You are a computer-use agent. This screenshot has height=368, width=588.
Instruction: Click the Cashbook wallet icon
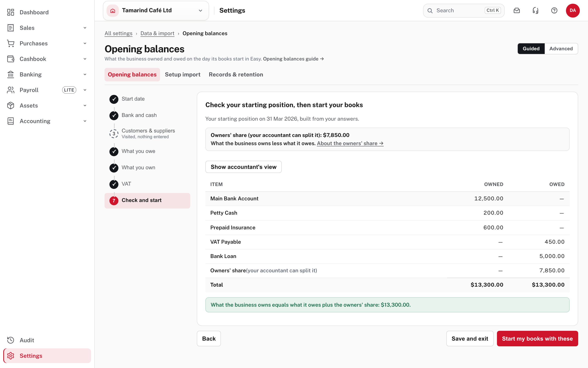click(x=10, y=59)
